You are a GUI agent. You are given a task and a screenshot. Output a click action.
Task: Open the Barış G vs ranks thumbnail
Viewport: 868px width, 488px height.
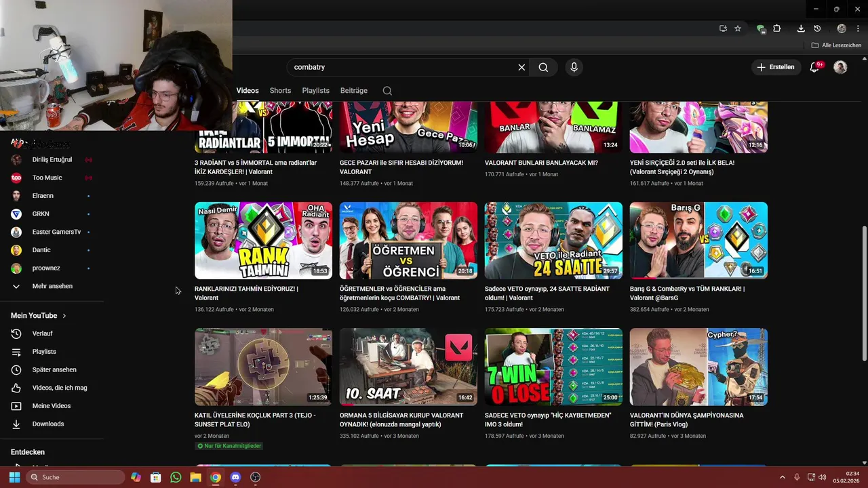click(698, 241)
